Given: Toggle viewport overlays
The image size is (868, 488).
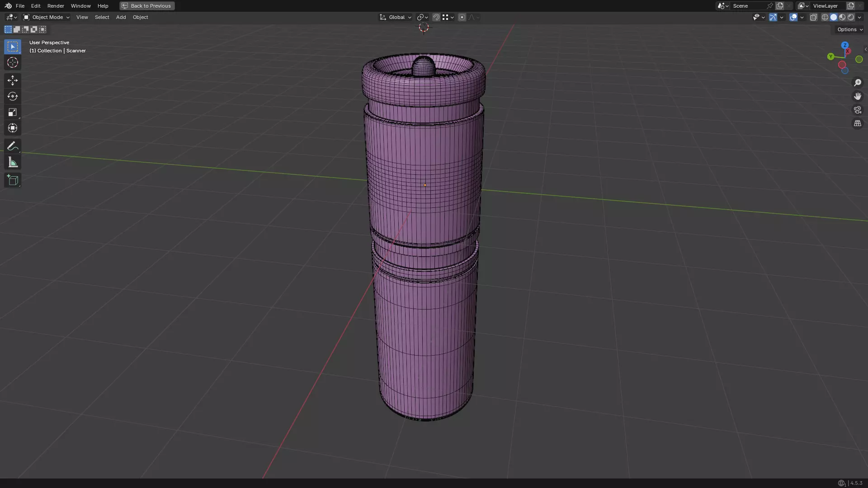Looking at the screenshot, I should tap(793, 17).
